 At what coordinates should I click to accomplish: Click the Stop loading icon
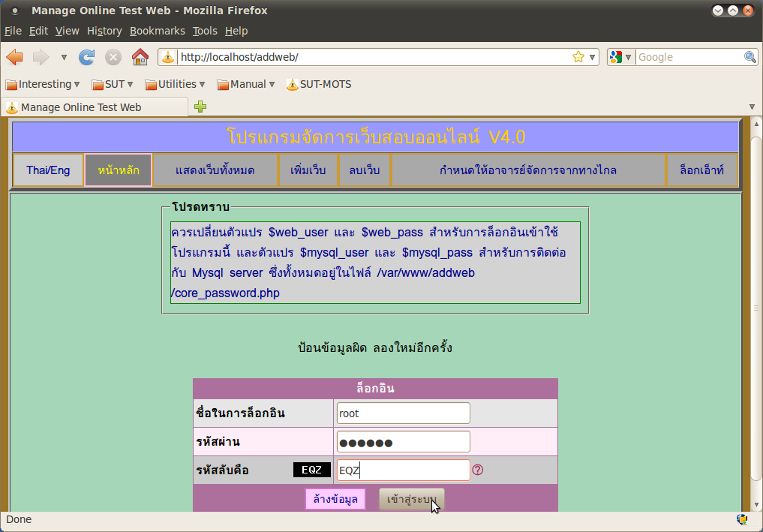(x=113, y=57)
